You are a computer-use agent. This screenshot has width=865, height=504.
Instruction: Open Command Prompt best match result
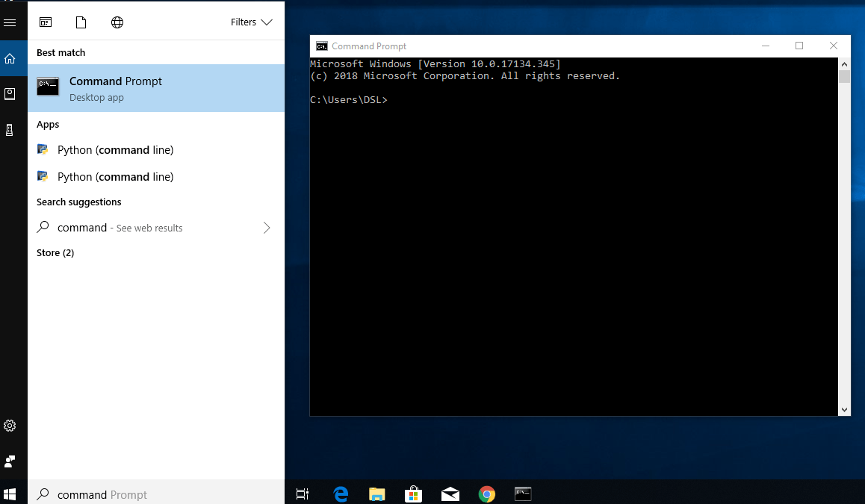coord(156,88)
